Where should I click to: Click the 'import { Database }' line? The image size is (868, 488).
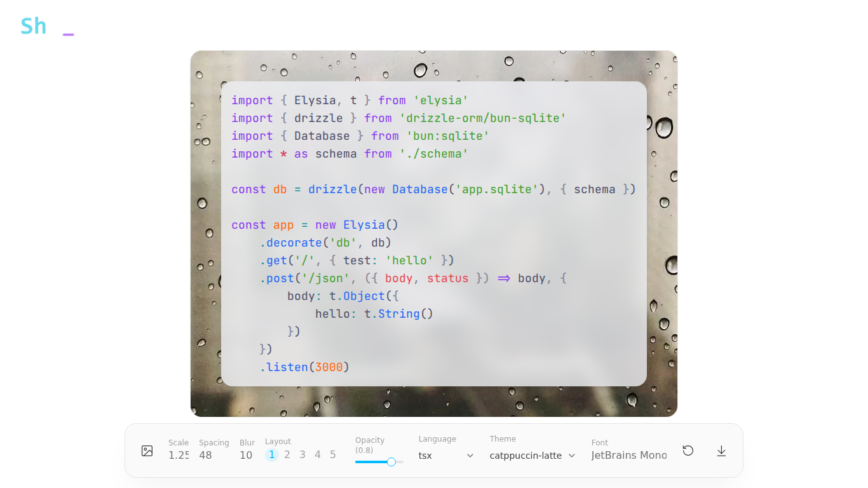(360, 136)
